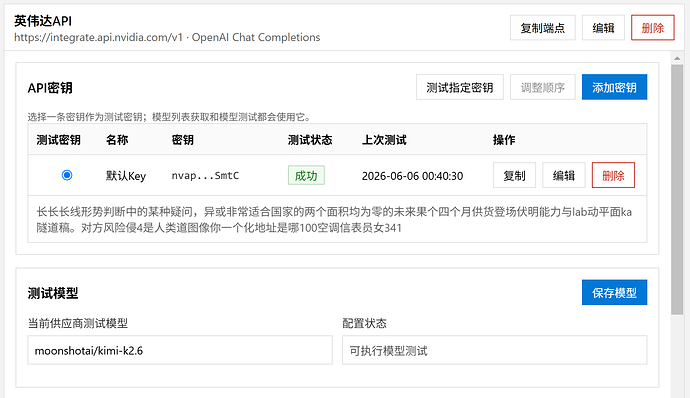690x398 pixels.
Task: Click the 成功 test status badge
Action: click(x=306, y=175)
